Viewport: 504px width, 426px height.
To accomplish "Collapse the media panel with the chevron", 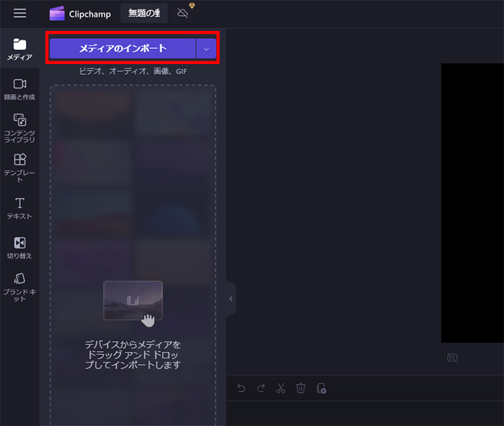I will click(231, 299).
